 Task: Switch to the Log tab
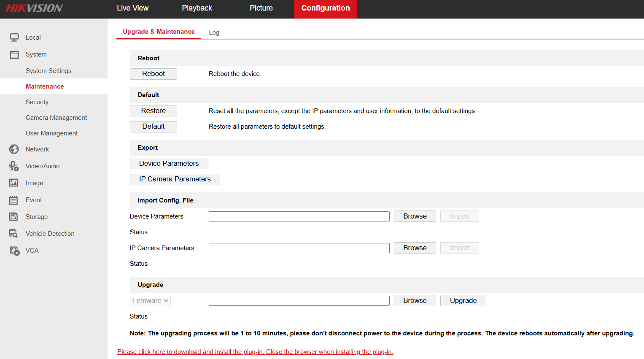click(x=214, y=32)
